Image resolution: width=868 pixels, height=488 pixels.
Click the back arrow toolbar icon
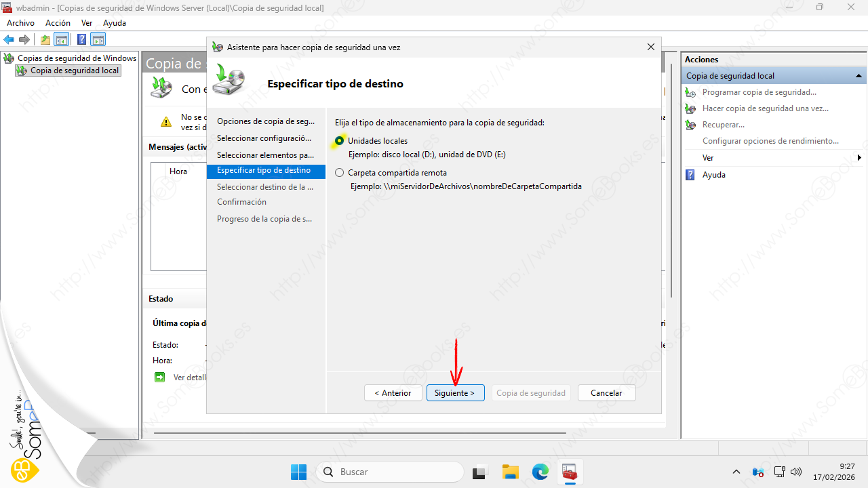9,39
